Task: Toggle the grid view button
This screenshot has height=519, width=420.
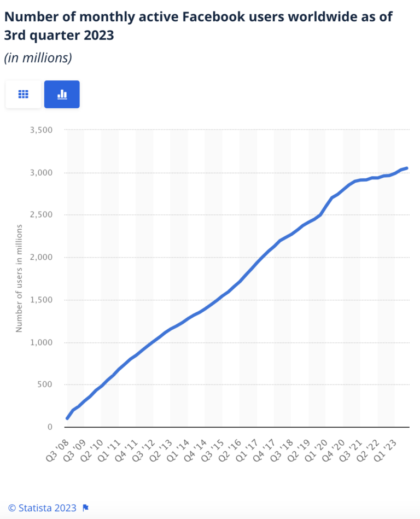Action: click(x=22, y=94)
